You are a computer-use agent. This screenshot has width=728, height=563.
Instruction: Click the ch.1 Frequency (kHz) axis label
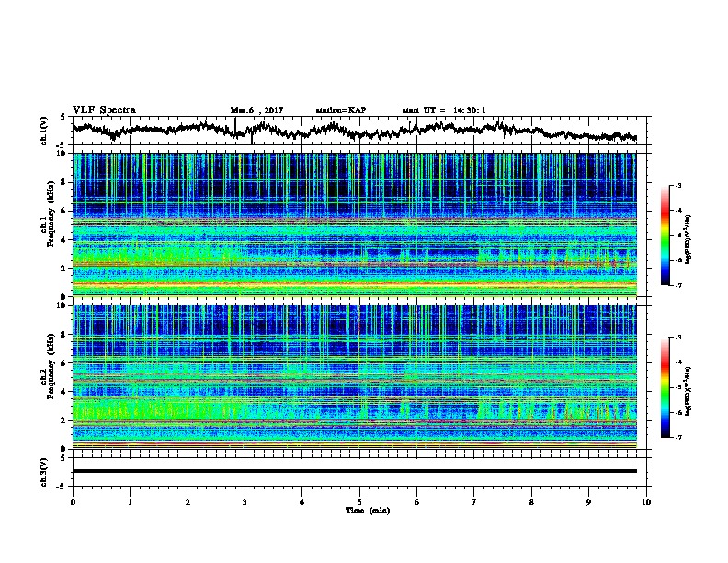[50, 213]
